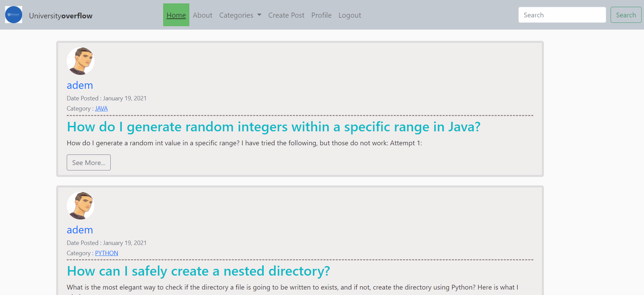This screenshot has height=295, width=644.
Task: Click Logout in the navbar
Action: (350, 15)
